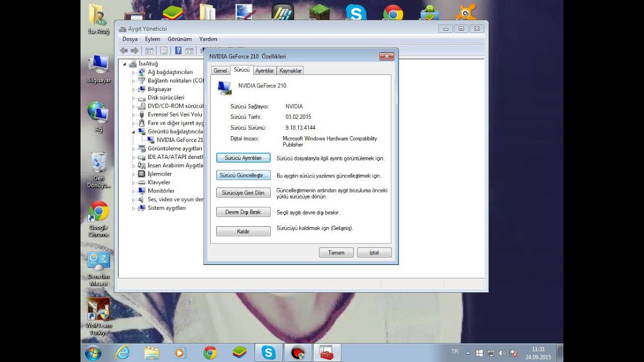Expand DVD/CD-ROM sürücüleri node

tap(134, 106)
